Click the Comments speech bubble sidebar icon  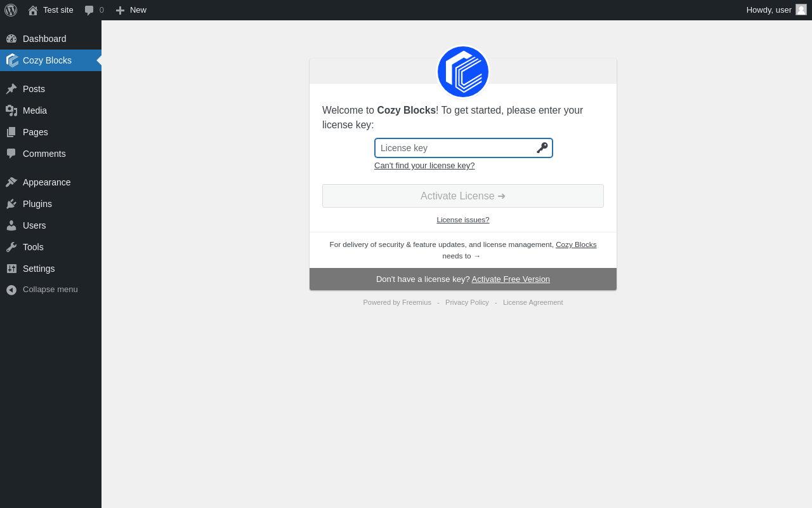pyautogui.click(x=11, y=154)
